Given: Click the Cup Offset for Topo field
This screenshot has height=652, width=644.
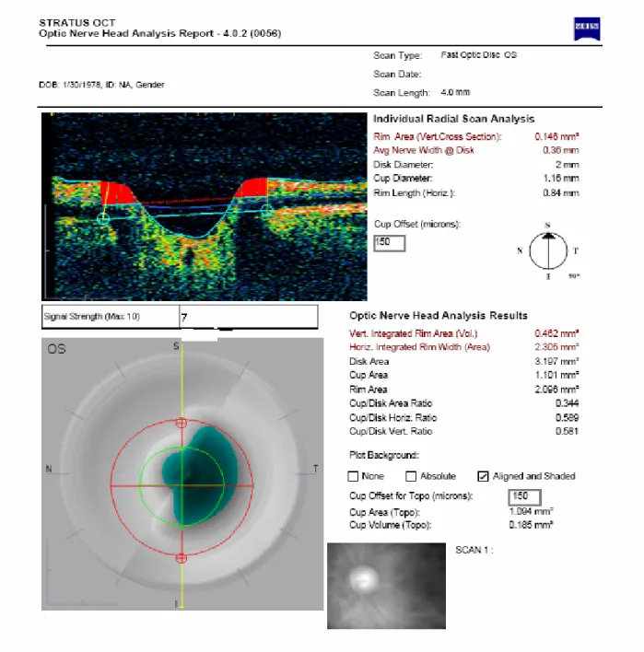Looking at the screenshot, I should click(x=524, y=497).
